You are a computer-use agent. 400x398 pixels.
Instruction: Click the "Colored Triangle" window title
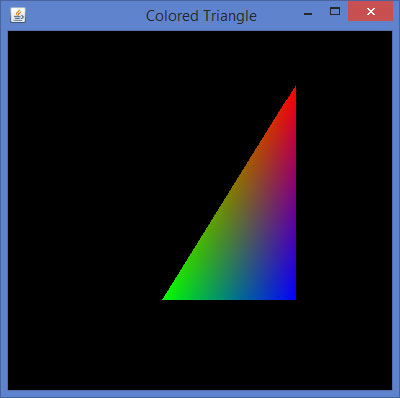pyautogui.click(x=201, y=16)
